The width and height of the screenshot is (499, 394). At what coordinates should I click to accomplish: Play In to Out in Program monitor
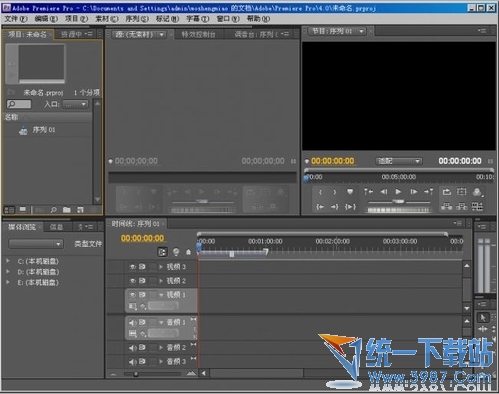pyautogui.click(x=350, y=207)
